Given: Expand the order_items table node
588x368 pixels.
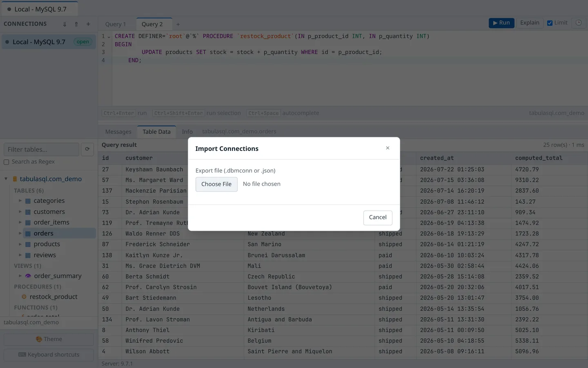Looking at the screenshot, I should click(20, 222).
